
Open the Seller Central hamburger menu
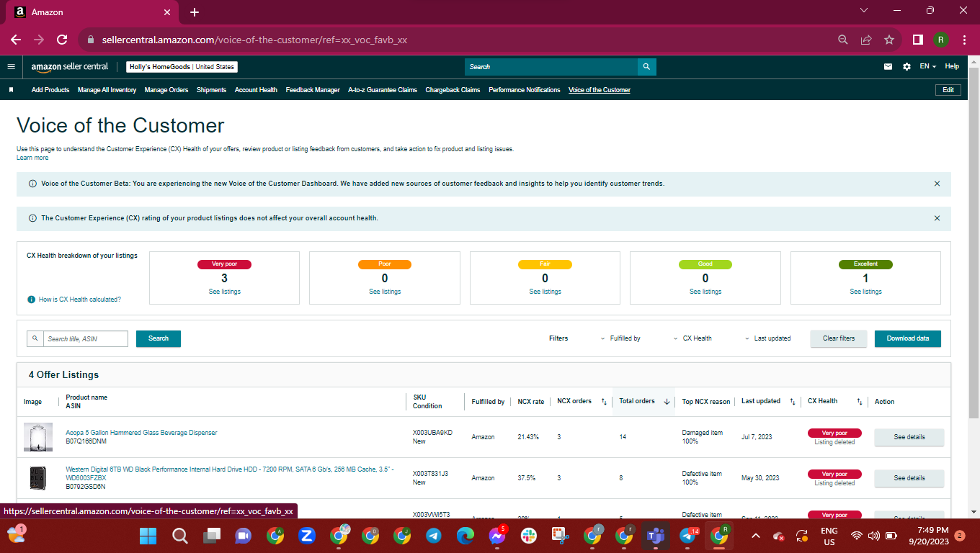click(11, 67)
